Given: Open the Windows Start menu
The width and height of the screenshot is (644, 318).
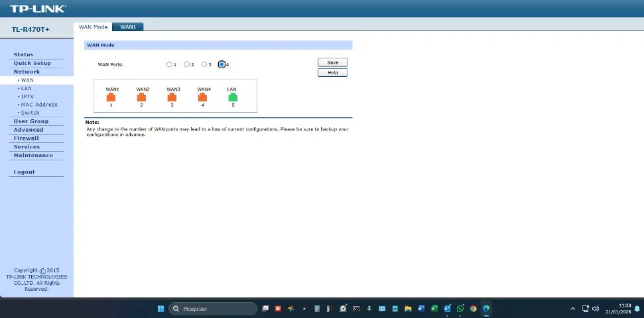Looking at the screenshot, I should pyautogui.click(x=161, y=309).
